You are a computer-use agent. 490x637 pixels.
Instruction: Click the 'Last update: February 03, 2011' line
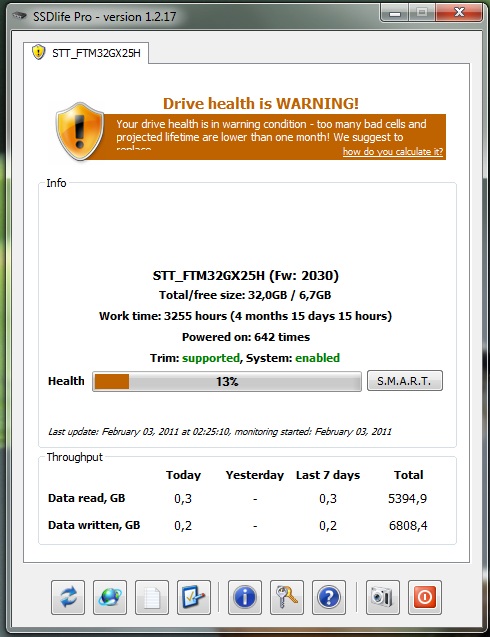coord(220,431)
